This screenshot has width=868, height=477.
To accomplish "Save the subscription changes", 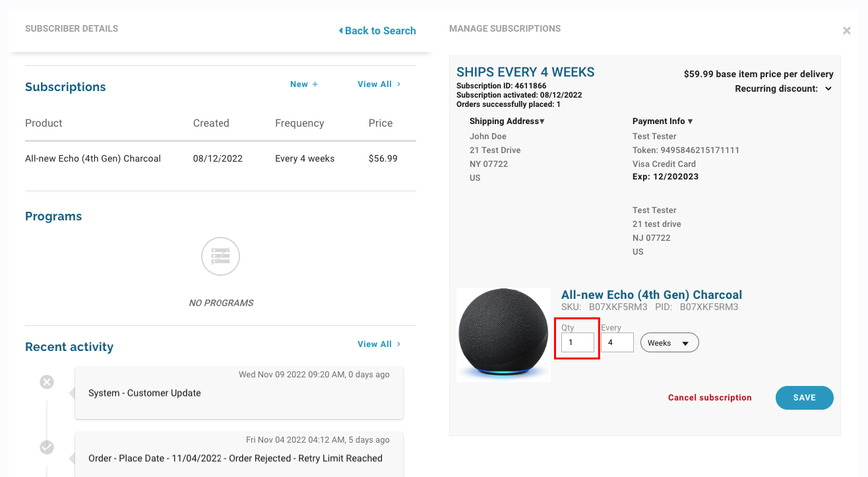I will click(805, 398).
